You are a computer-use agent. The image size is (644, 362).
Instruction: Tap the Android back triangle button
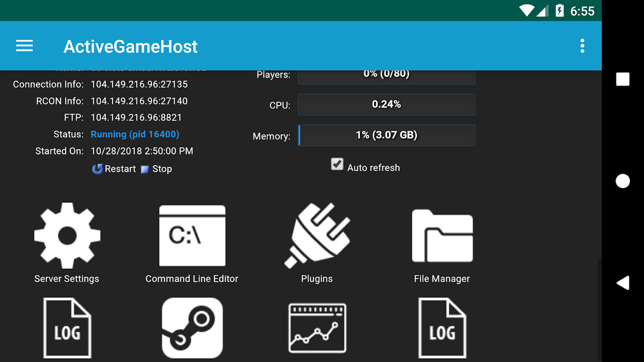623,283
